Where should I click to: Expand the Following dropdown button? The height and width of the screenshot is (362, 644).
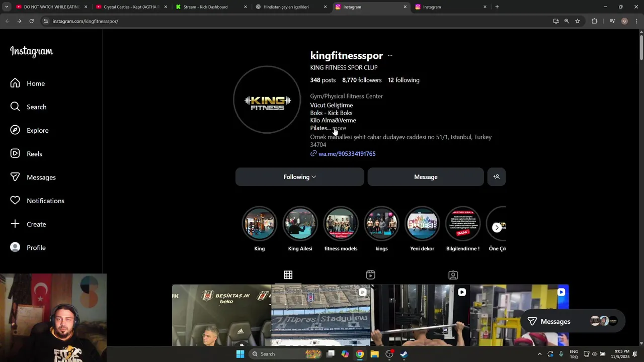pos(299,177)
